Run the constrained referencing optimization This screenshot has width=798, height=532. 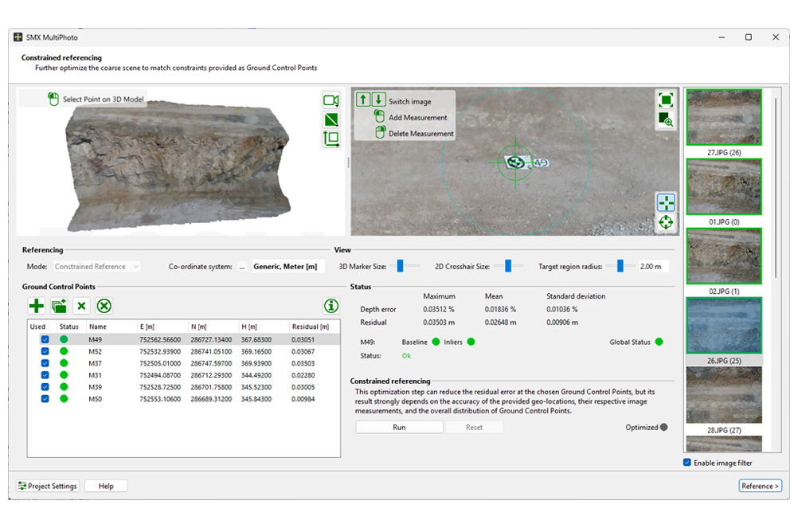point(399,428)
